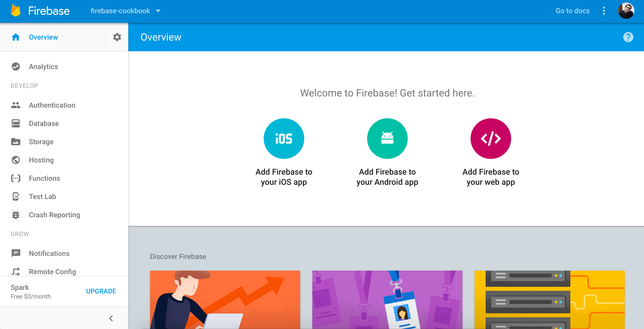The height and width of the screenshot is (329, 644).
Task: Click the home icon beside Overview
Action: 16,37
